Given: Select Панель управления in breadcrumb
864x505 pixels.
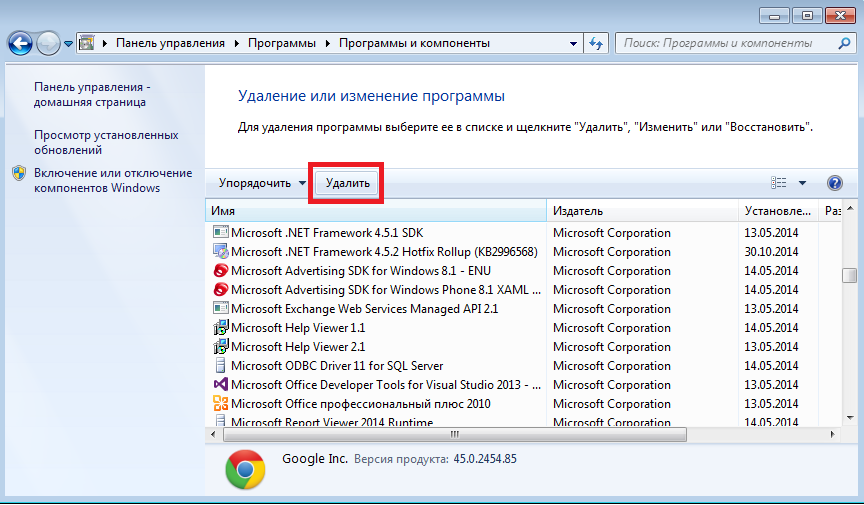Looking at the screenshot, I should [170, 43].
